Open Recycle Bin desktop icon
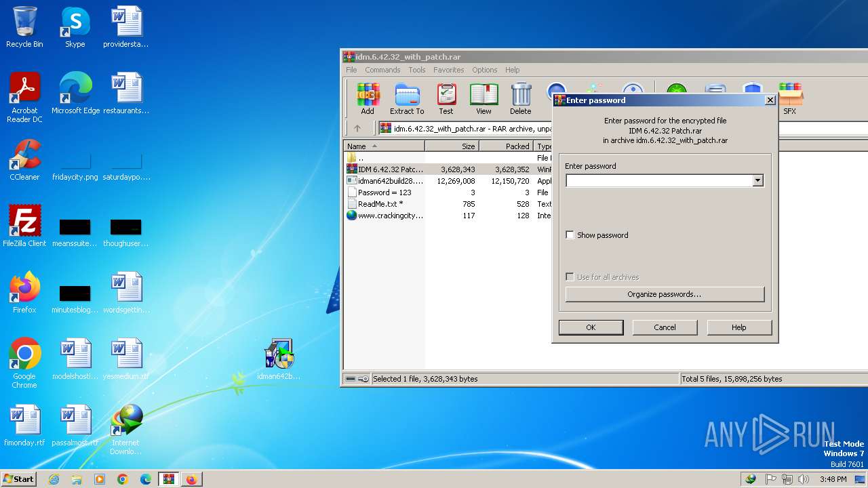Image resolution: width=868 pixels, height=488 pixels. click(x=24, y=27)
